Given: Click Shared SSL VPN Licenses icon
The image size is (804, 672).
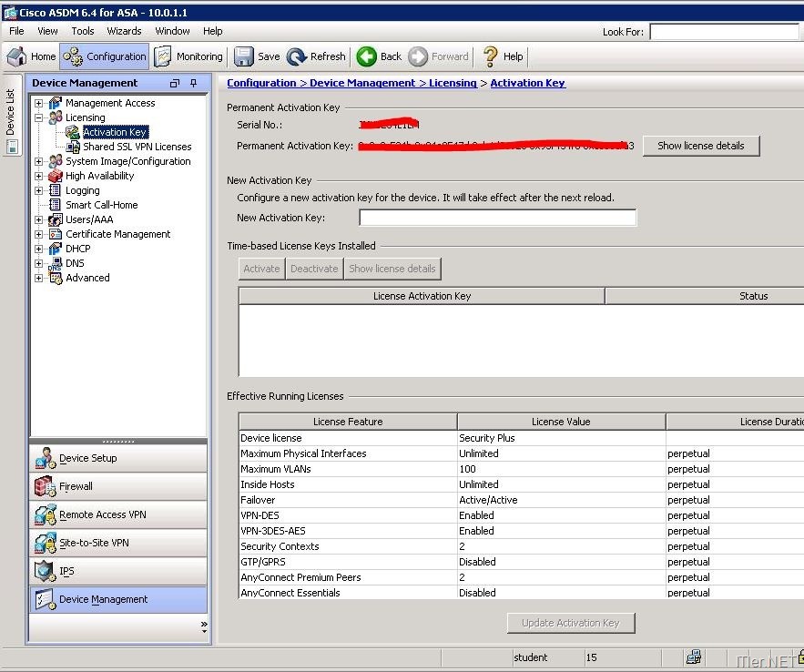Looking at the screenshot, I should tap(73, 147).
